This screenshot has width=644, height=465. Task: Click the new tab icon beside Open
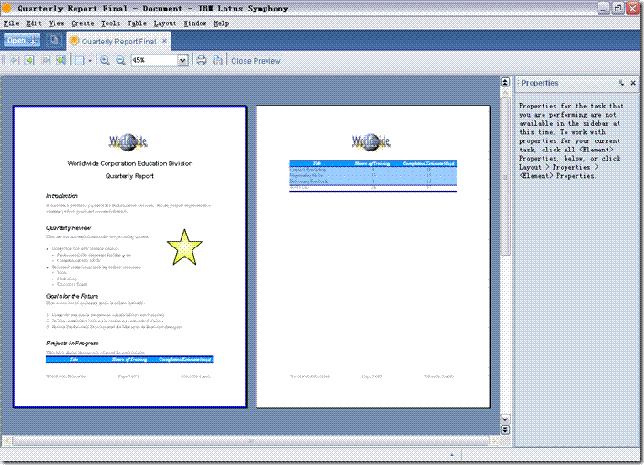(x=54, y=41)
